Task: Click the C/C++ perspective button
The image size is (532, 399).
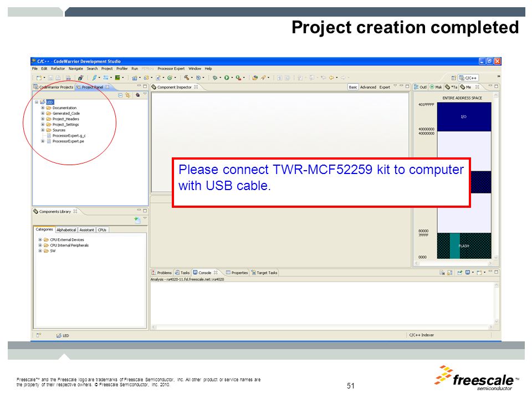Action: point(468,78)
